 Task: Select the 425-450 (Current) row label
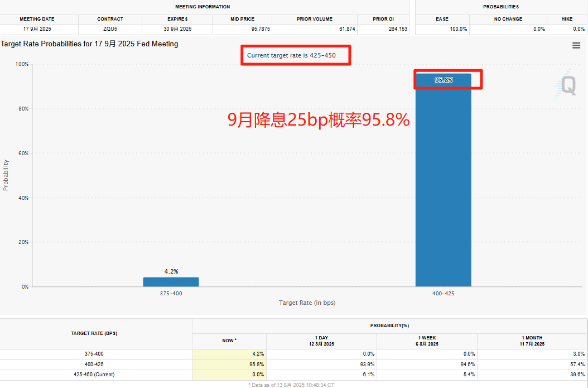point(94,375)
